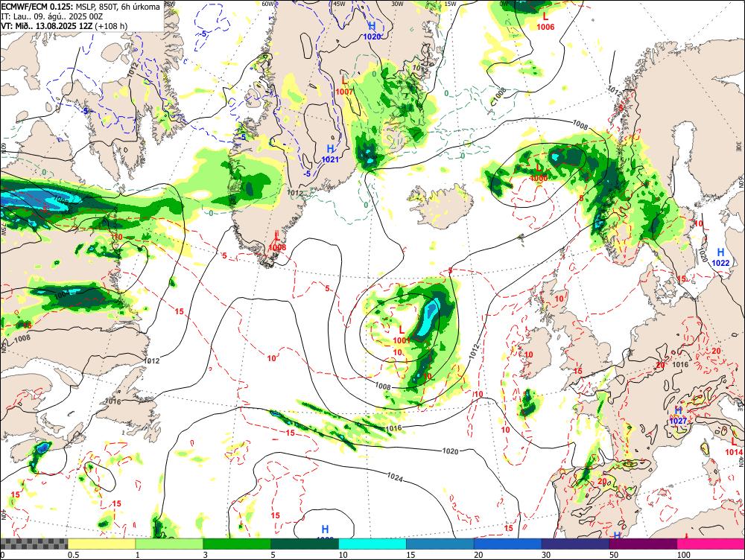Screen dimensions: 745x560
Task: Click the legend scale value '50'
Action: 614,555
